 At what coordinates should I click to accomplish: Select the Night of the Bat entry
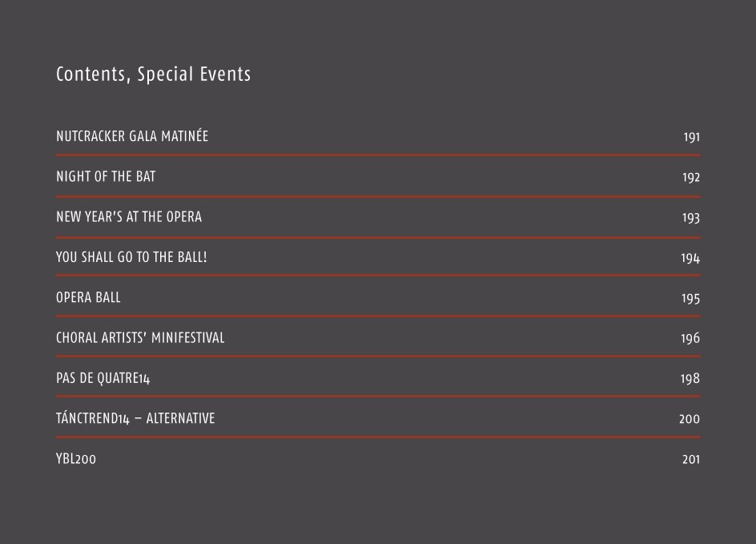coord(106,176)
